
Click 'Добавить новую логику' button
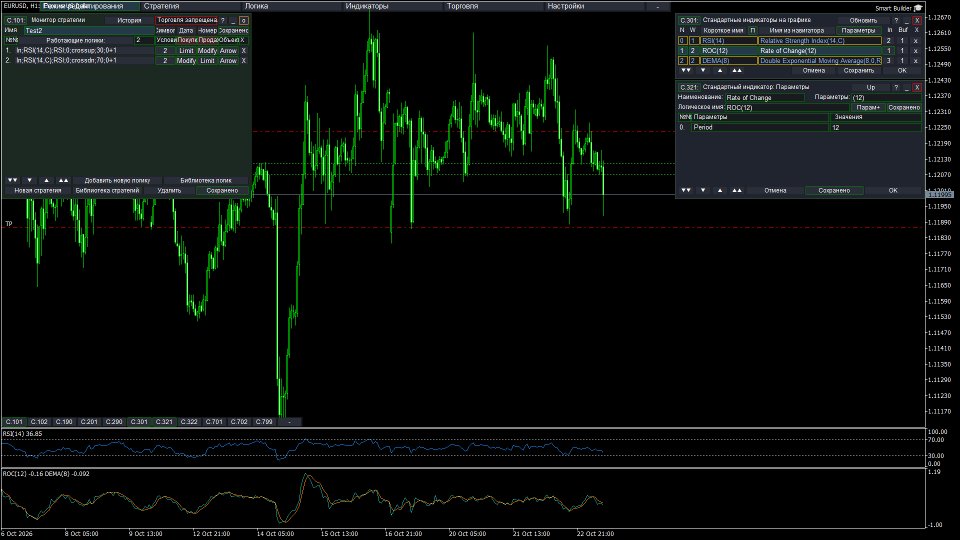tap(118, 181)
